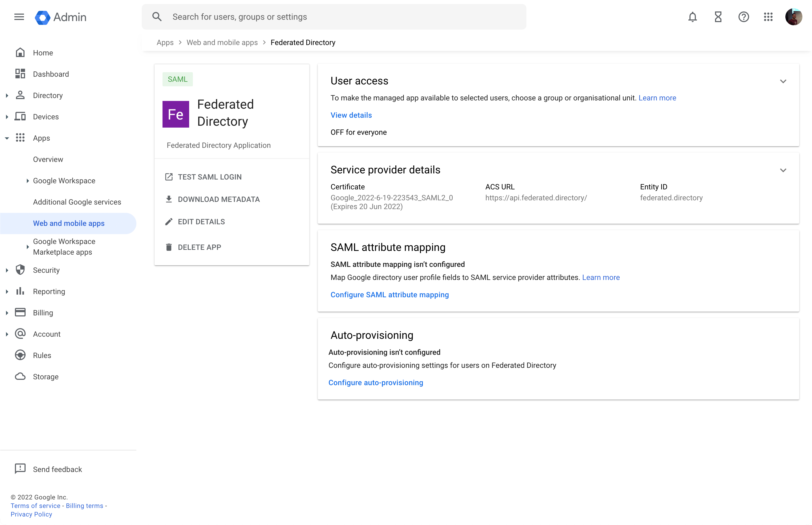Open notifications bell
Viewport: 812px width, 525px height.
click(692, 17)
